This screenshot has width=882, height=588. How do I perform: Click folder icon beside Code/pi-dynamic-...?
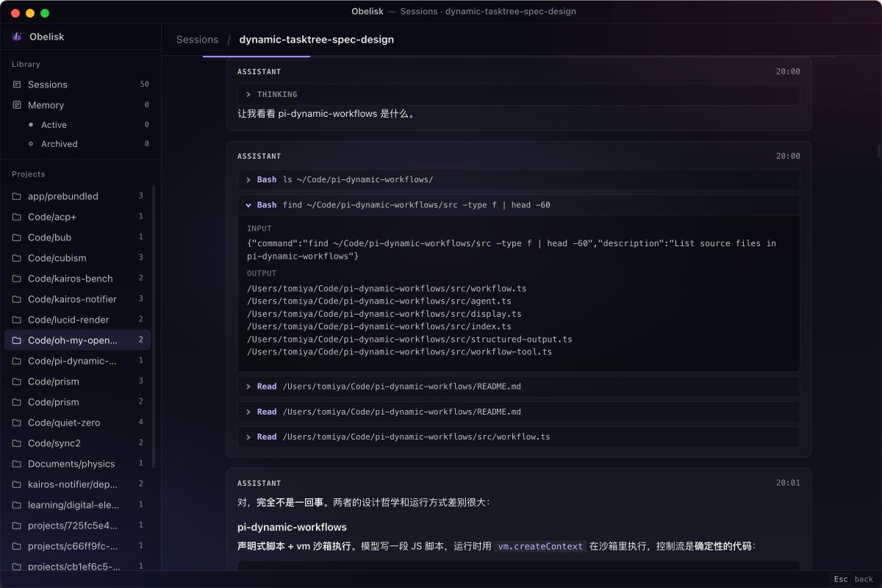click(x=17, y=361)
